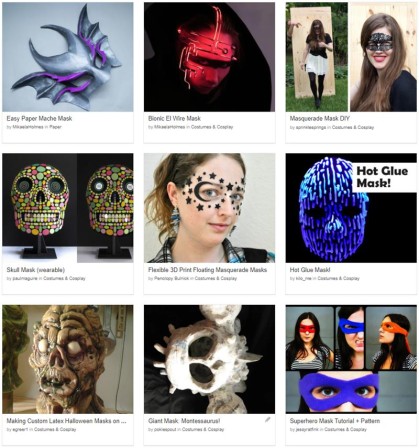This screenshot has height=448, width=419.
Task: Open Costumes & Cosplay under Masquerade Mask DIY
Action: (x=353, y=127)
